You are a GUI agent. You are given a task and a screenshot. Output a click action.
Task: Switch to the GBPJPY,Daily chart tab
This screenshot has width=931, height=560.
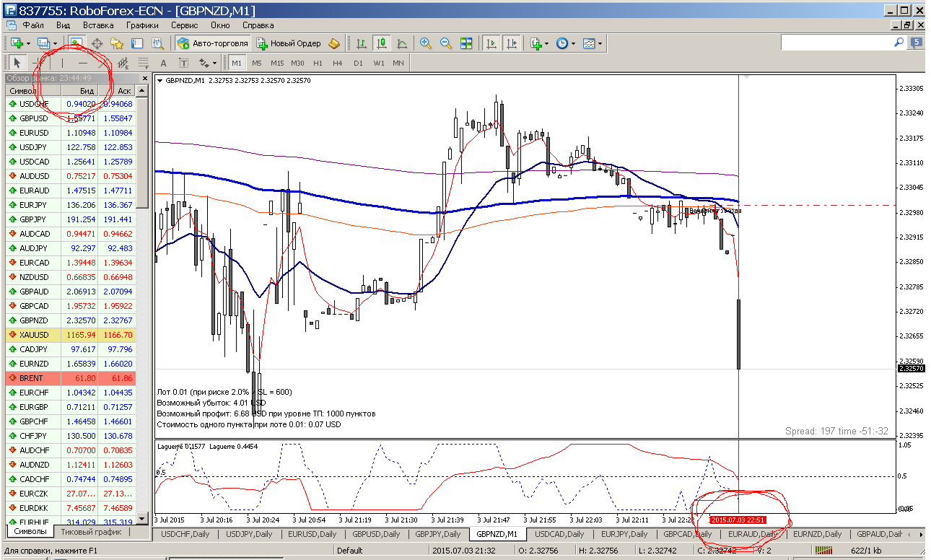438,534
